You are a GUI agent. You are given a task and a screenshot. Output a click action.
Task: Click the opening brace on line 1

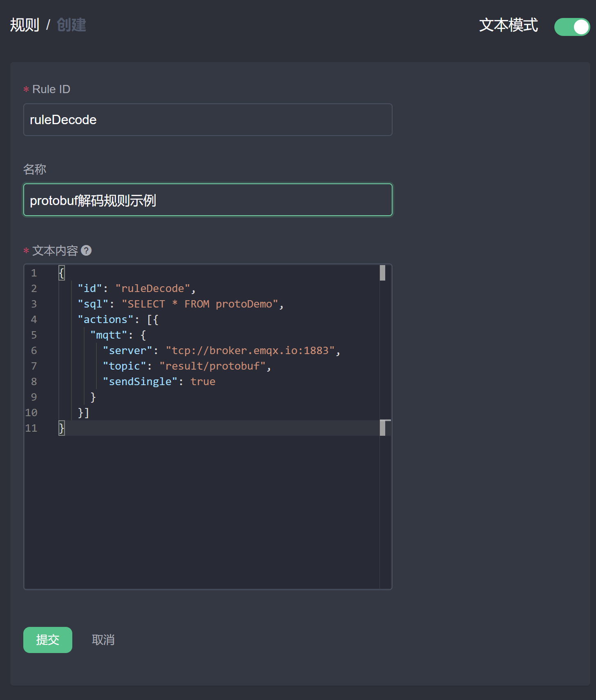pyautogui.click(x=62, y=273)
